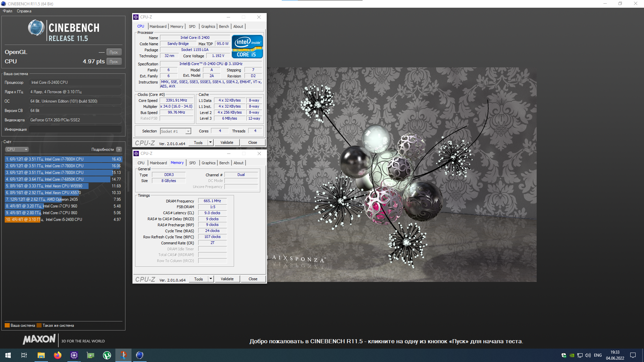This screenshot has height=362, width=644.
Task: Select ranking row Core i7 CPU 860
Action: pyautogui.click(x=63, y=213)
